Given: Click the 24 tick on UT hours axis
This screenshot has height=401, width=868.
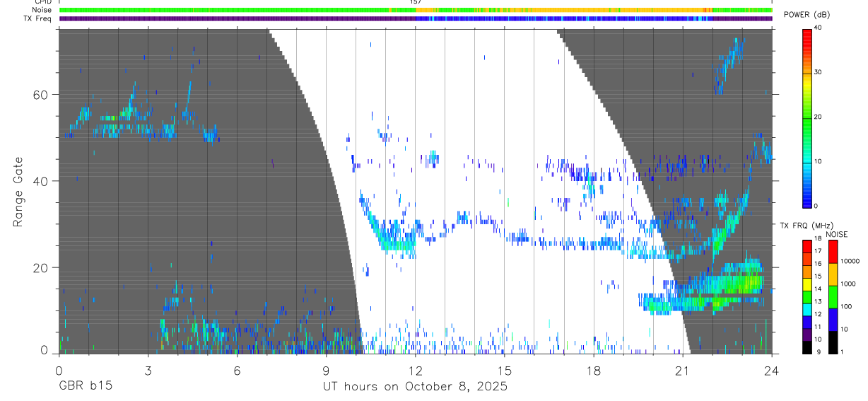Looking at the screenshot, I should coord(771,369).
